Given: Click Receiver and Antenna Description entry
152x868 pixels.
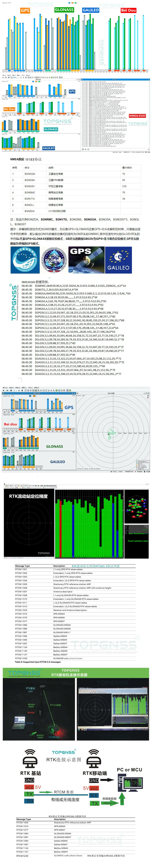Looking at the screenshot, I should (x=70, y=610).
